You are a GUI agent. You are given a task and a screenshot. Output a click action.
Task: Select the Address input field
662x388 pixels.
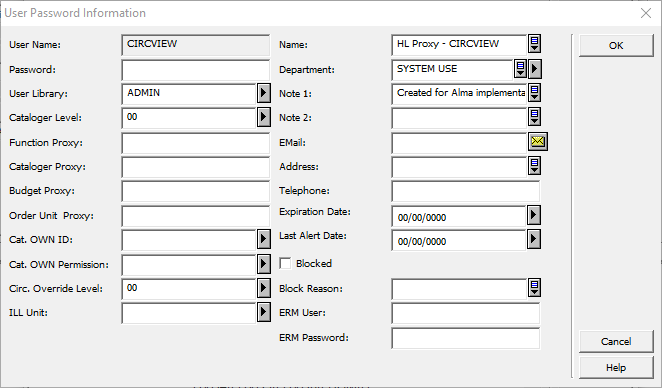[459, 167]
